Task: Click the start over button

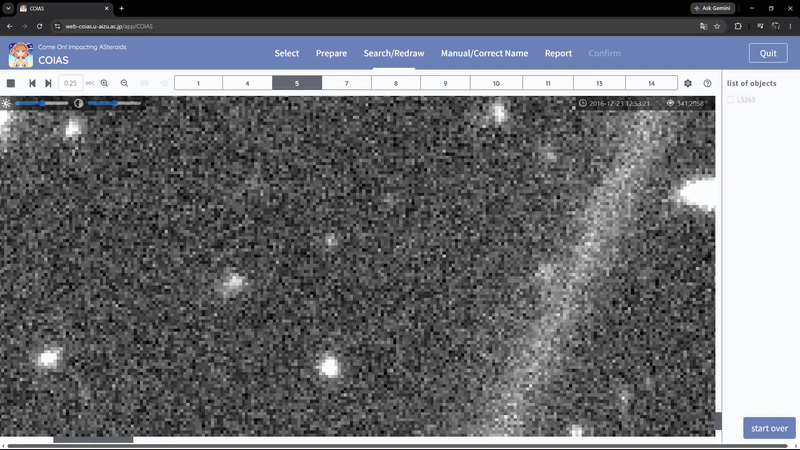Action: point(769,428)
